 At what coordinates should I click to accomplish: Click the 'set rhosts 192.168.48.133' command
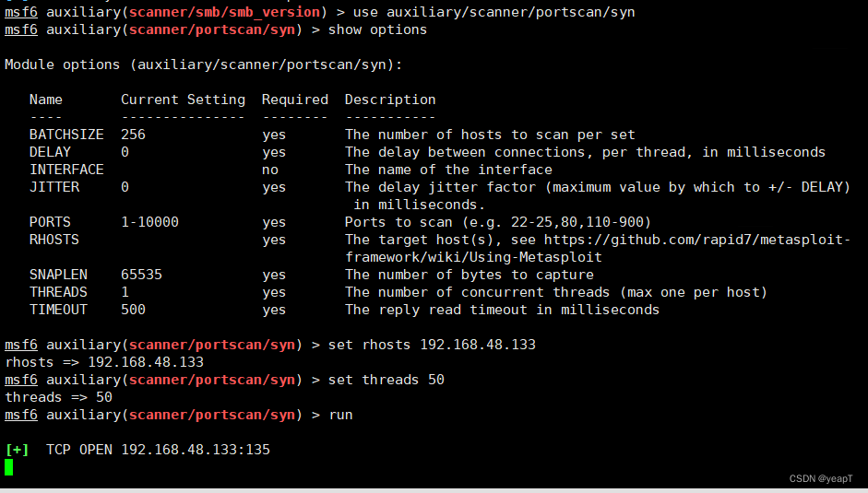click(x=432, y=345)
